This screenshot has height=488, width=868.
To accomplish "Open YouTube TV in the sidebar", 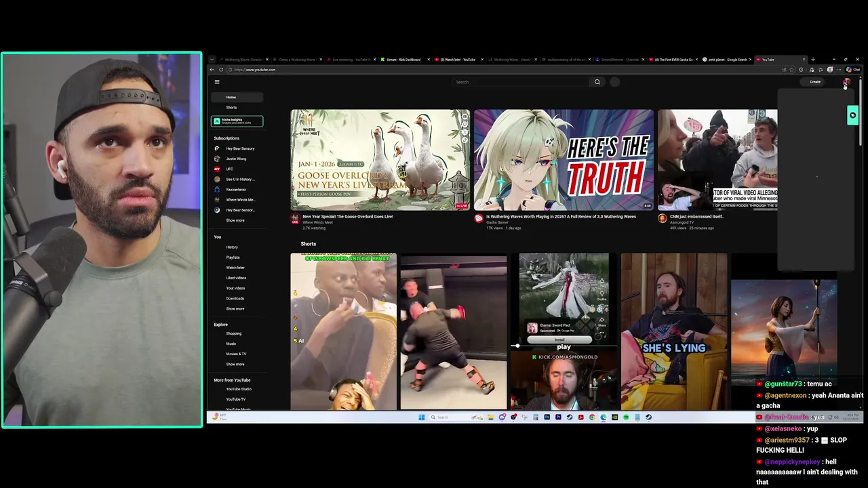I will tap(237, 399).
